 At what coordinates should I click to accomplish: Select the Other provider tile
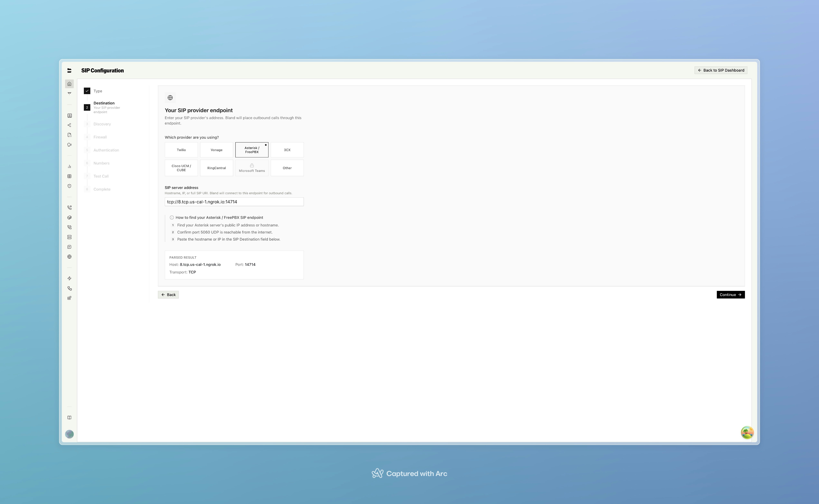[x=287, y=168]
